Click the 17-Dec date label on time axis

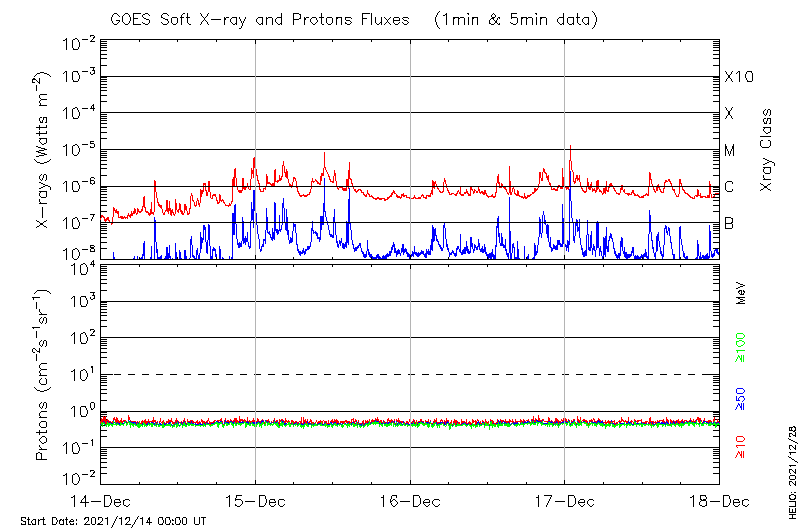click(564, 500)
